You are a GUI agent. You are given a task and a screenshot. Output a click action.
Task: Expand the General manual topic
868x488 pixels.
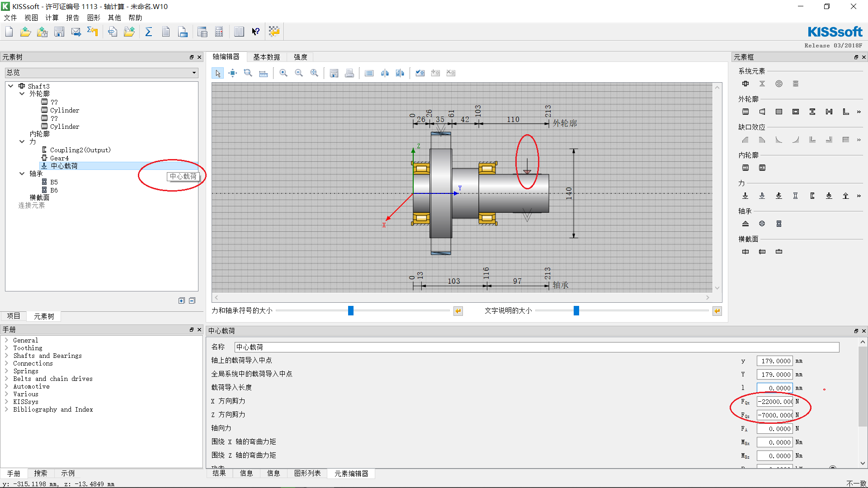pyautogui.click(x=7, y=340)
